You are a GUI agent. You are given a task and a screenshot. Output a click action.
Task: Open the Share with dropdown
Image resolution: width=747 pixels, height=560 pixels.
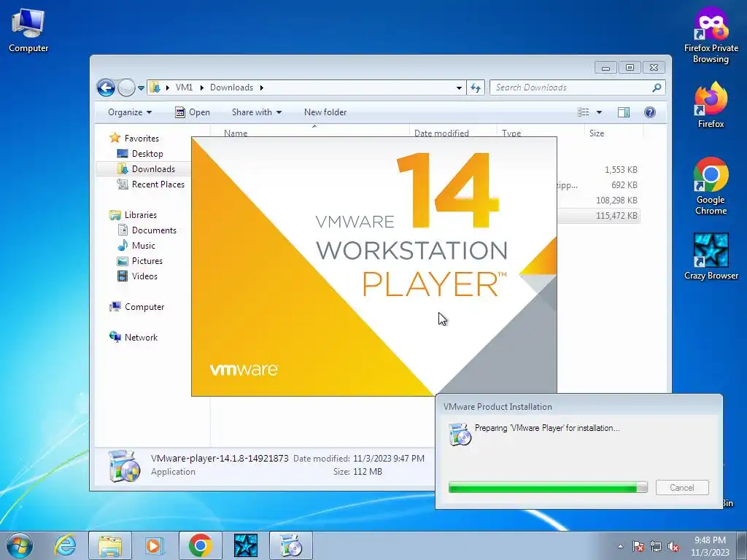(x=257, y=112)
